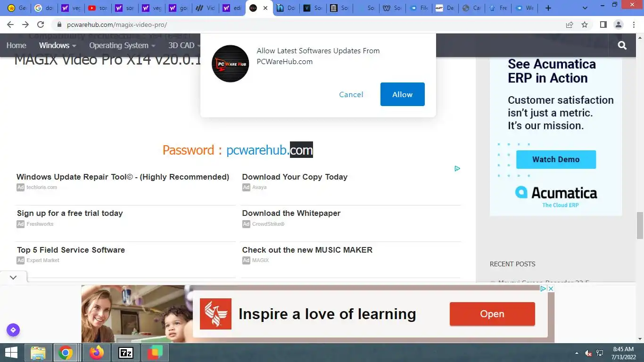Expand the Windows nav dropdown
The image size is (644, 362).
tap(58, 45)
